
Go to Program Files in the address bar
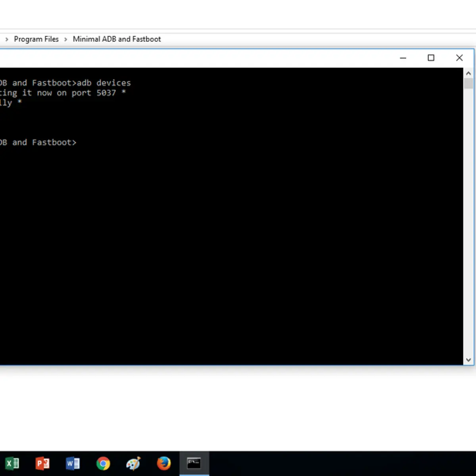click(x=36, y=39)
